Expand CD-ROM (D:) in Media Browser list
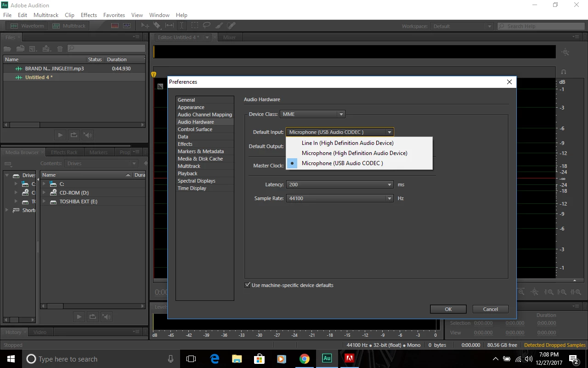588x368 pixels. [45, 193]
